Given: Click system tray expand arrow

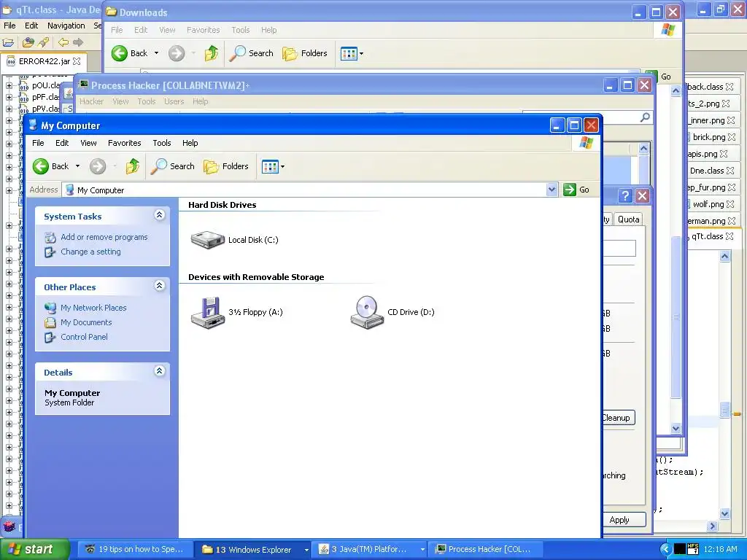Looking at the screenshot, I should (666, 549).
